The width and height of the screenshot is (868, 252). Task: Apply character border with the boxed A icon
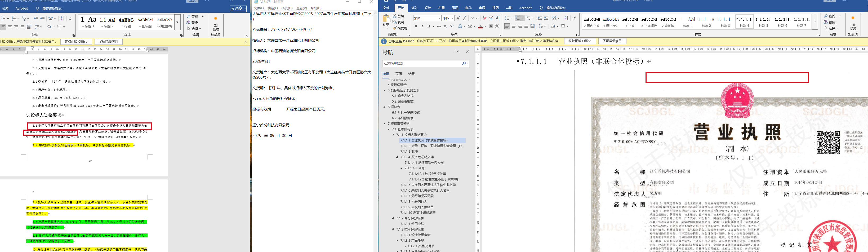pos(497,18)
